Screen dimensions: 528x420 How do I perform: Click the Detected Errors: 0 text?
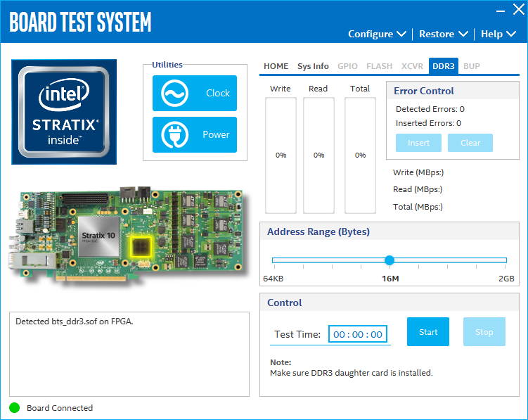tap(430, 109)
